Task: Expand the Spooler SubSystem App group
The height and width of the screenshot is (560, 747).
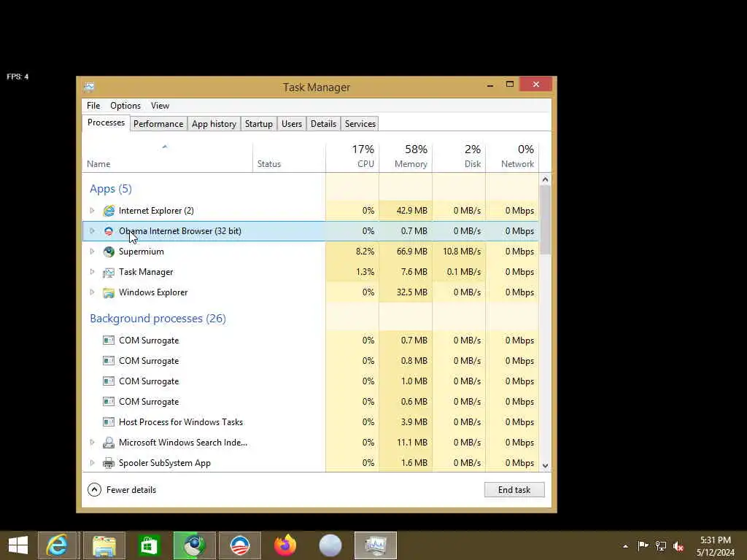Action: coord(93,463)
